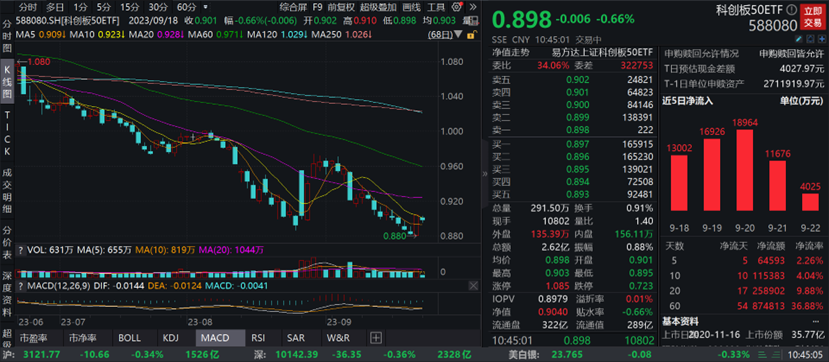Open the chart settings gear icon
Screen dimensions: 829x362
pyautogui.click(x=457, y=7)
